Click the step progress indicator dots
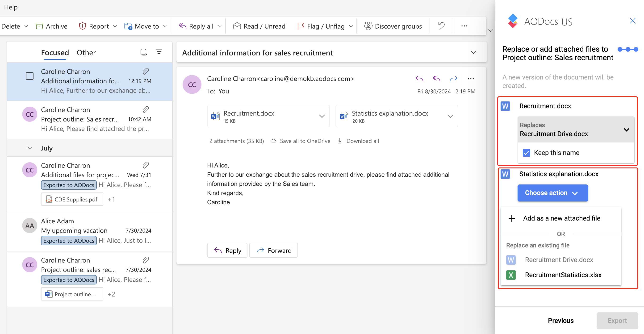The height and width of the screenshot is (334, 644). tap(628, 49)
